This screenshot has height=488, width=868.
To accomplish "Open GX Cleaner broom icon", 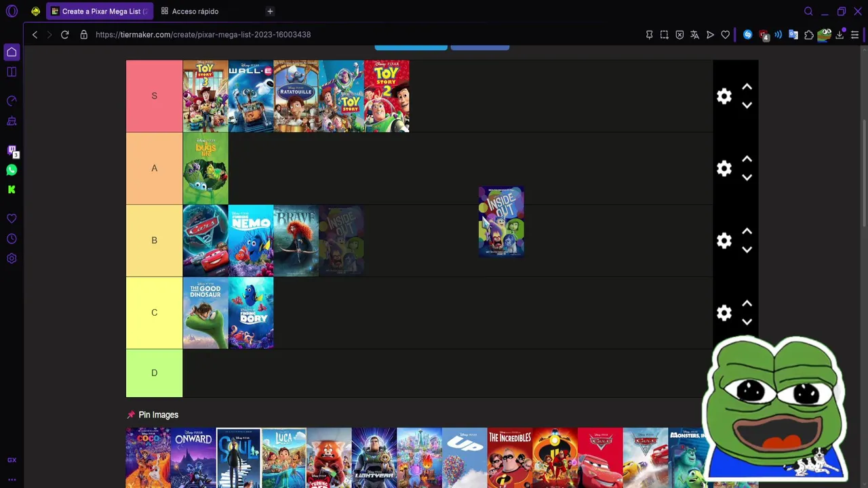I will pyautogui.click(x=12, y=121).
